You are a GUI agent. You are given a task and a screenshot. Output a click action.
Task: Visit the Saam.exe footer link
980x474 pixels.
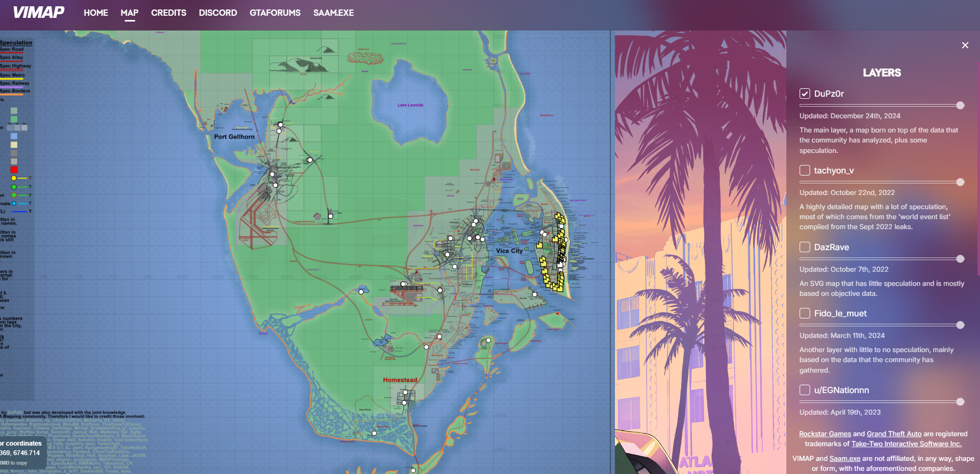(x=845, y=459)
